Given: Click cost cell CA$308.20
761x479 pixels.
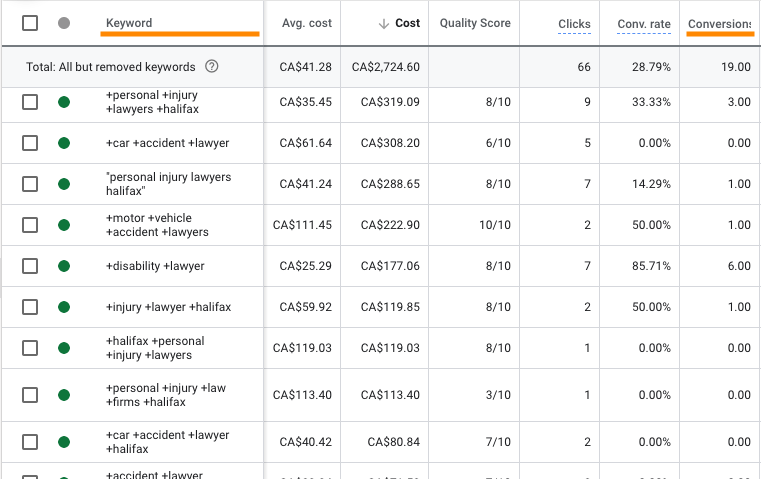Looking at the screenshot, I should [x=390, y=143].
